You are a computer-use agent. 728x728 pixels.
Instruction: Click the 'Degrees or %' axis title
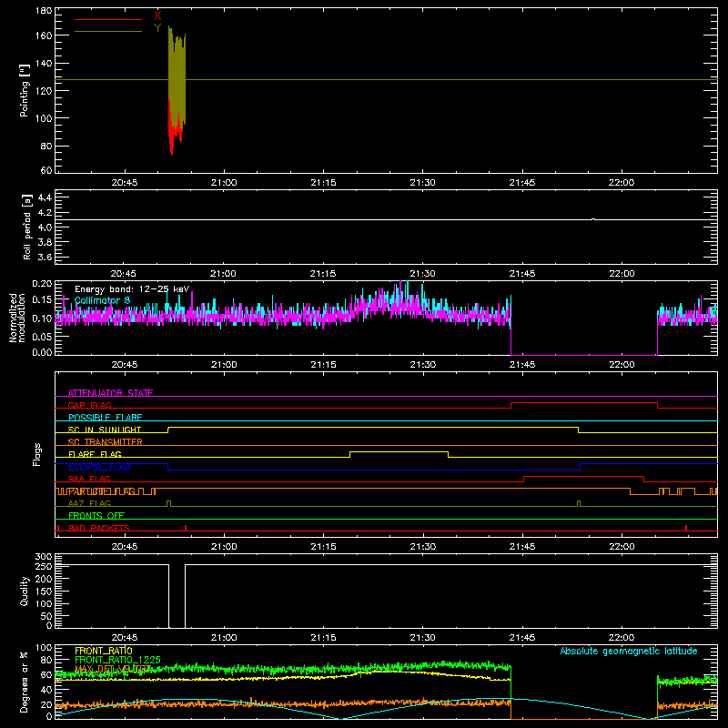tap(25, 682)
